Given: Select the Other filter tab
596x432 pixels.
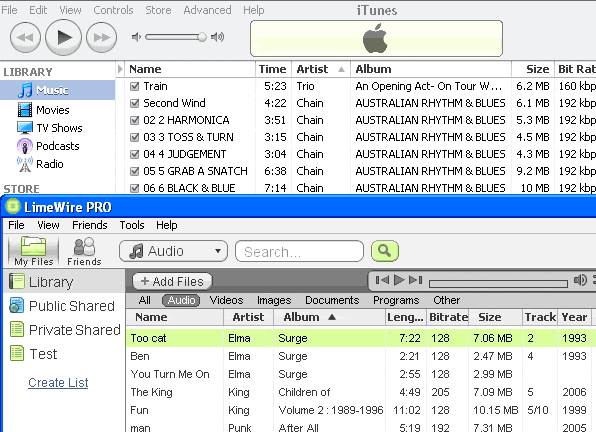Looking at the screenshot, I should 446,300.
